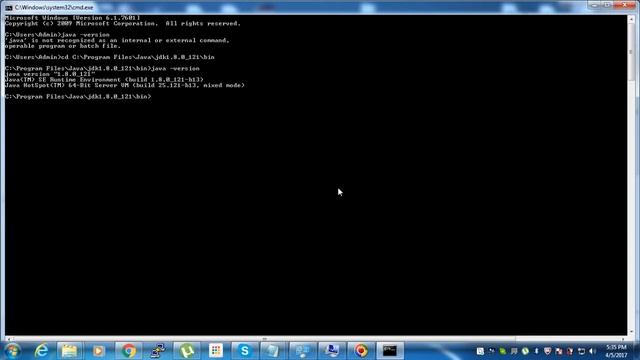Click the green tray icon left of the grey flag
Viewport: 640px width, 360px height.
(503, 351)
